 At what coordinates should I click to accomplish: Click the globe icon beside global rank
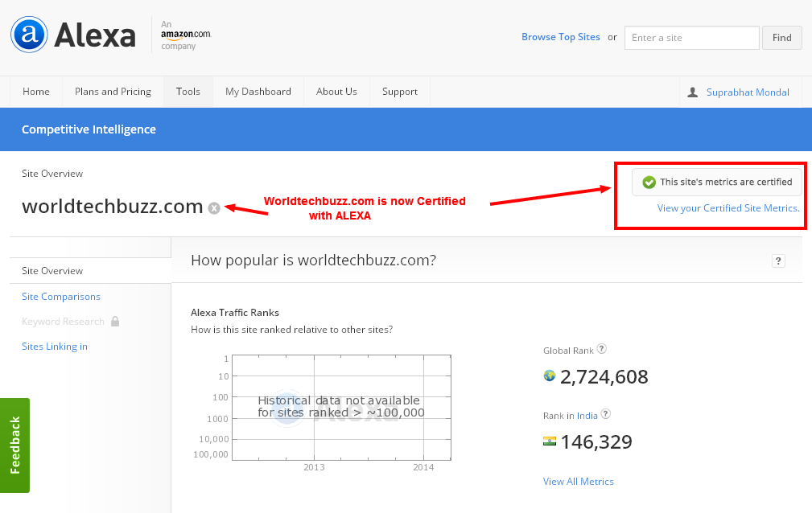(550, 376)
